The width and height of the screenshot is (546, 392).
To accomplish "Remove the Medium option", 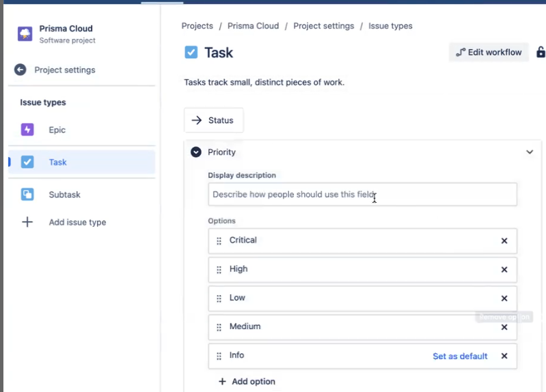I will click(x=504, y=327).
